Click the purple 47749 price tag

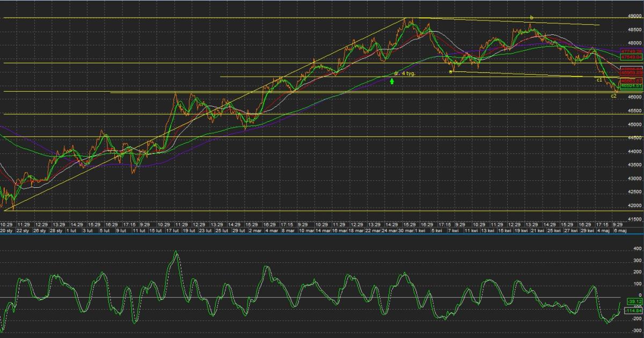(631, 51)
